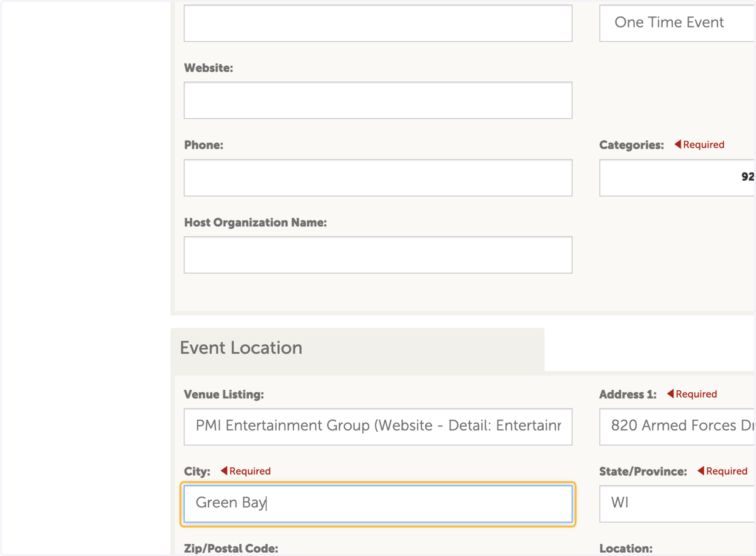Click the empty input field above Website

[378, 23]
